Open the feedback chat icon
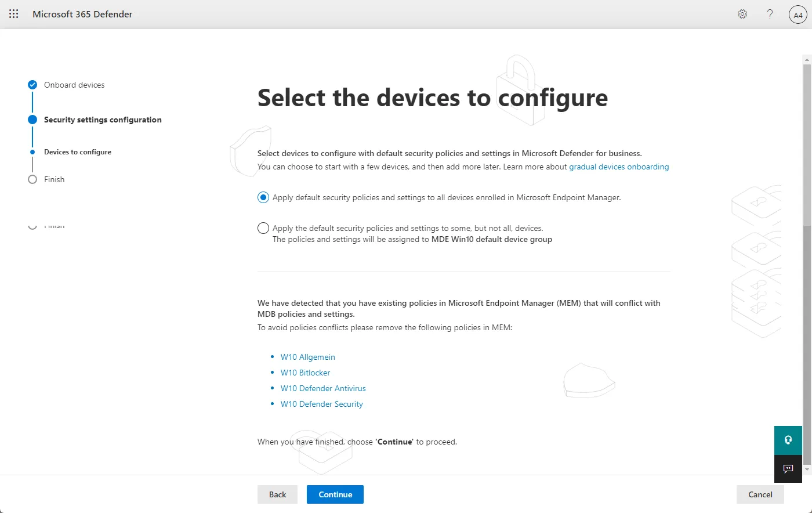812x513 pixels. (788, 469)
